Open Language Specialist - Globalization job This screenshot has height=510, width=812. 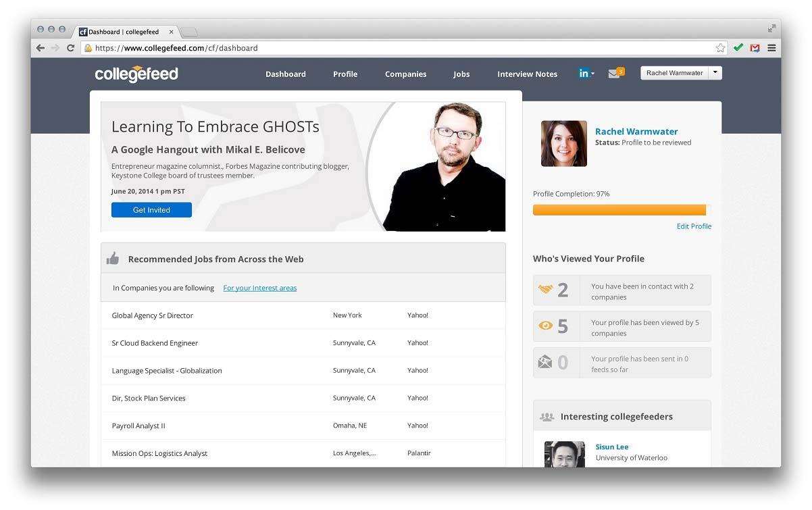tap(167, 371)
